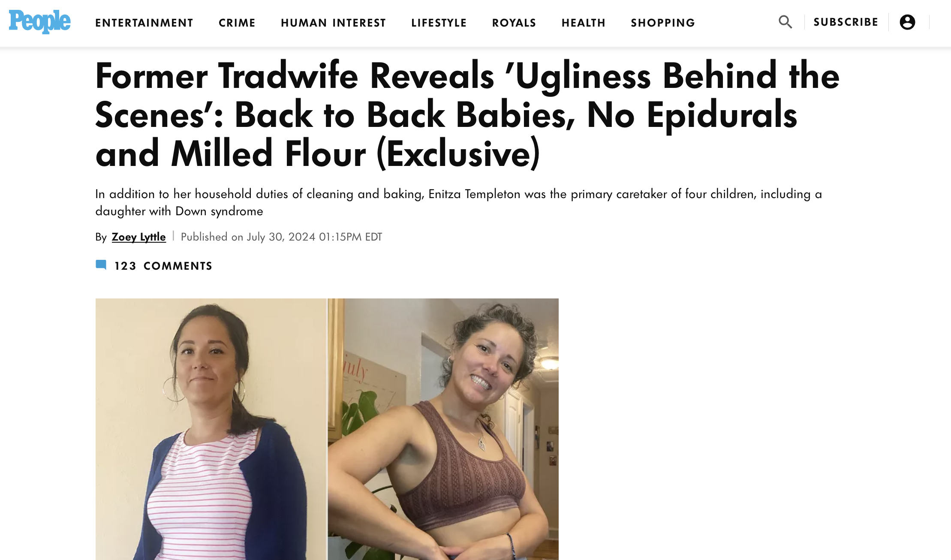Go to Human Interest section
Screen dimensions: 951x560
pos(333,23)
